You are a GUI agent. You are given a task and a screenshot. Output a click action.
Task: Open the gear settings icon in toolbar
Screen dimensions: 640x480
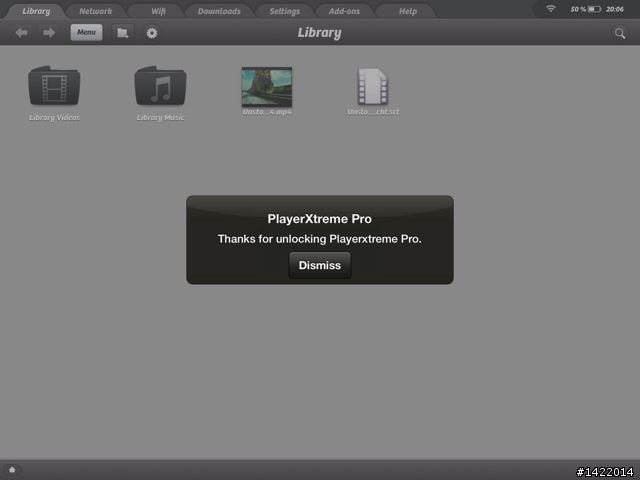[152, 33]
